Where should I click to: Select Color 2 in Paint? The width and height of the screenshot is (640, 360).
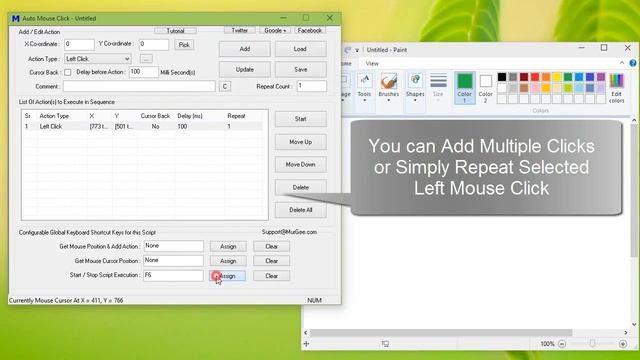tap(485, 88)
